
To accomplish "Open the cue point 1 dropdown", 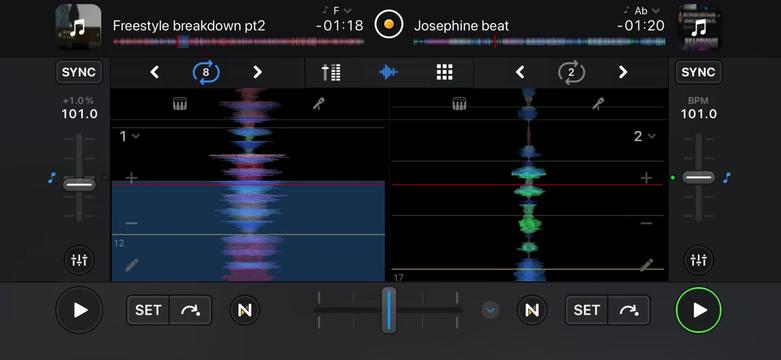I will (x=130, y=136).
